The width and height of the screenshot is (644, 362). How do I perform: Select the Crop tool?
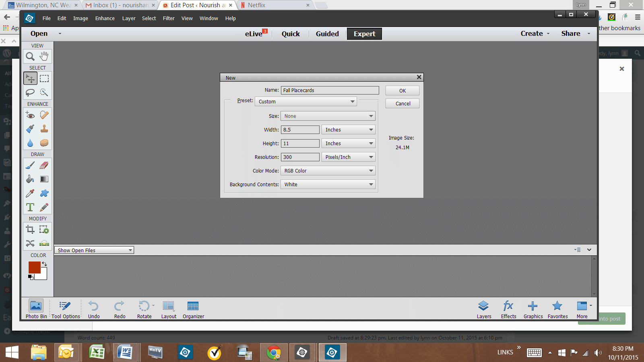30,229
